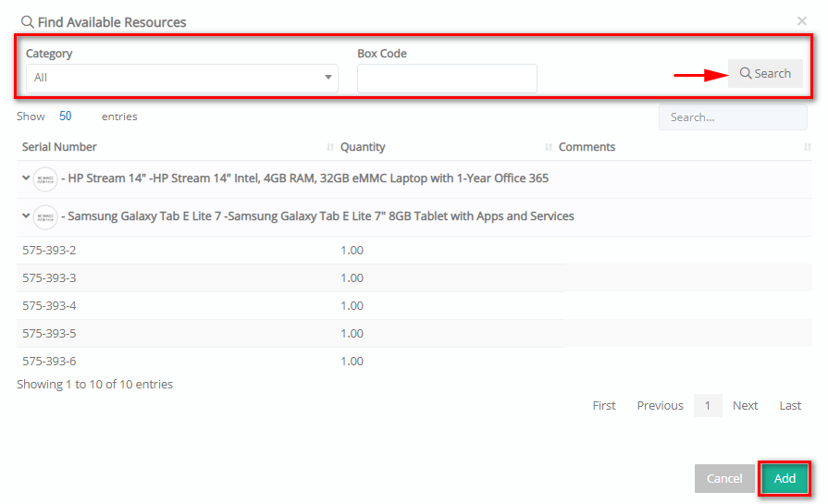Image resolution: width=828 pixels, height=504 pixels.
Task: Open the Category dropdown set to All
Action: (182, 78)
